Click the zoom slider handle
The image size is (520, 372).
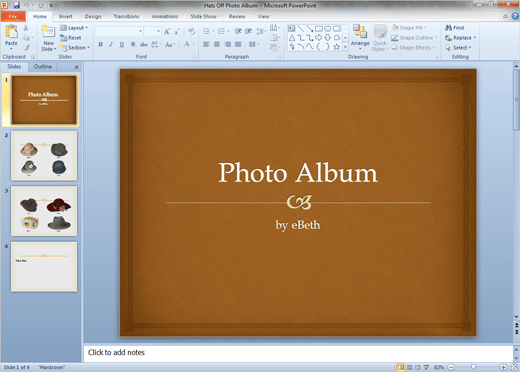[x=473, y=367]
